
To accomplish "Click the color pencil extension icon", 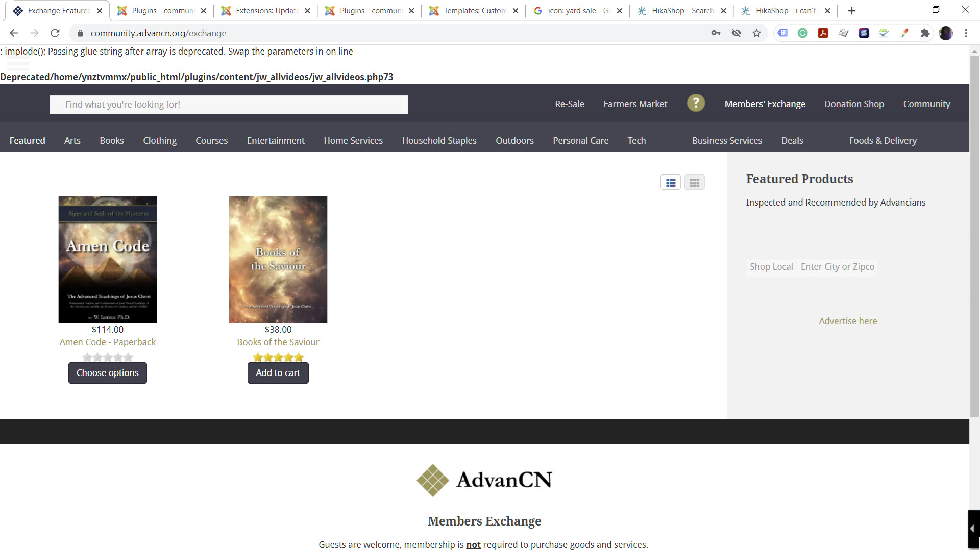I will (904, 33).
